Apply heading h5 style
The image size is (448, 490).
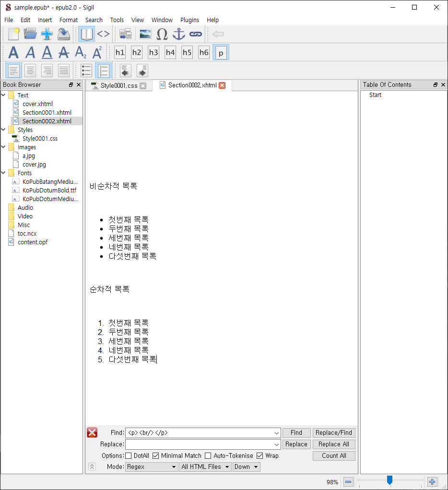click(187, 52)
